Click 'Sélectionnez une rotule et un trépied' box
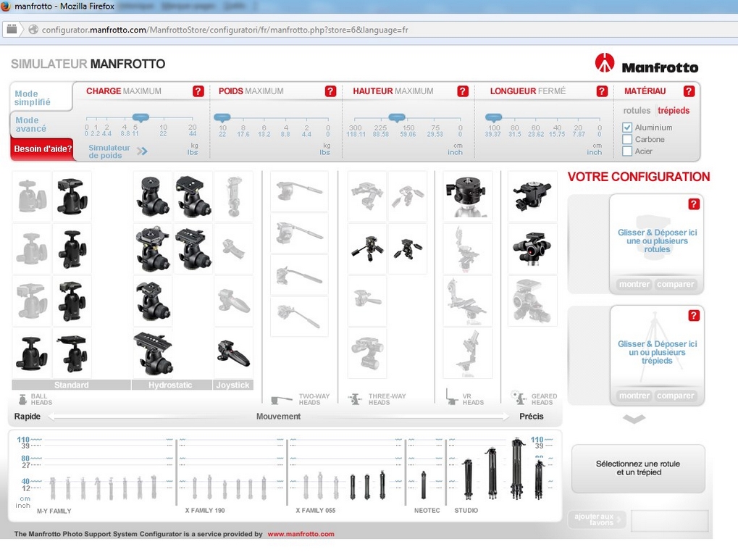 [x=638, y=469]
